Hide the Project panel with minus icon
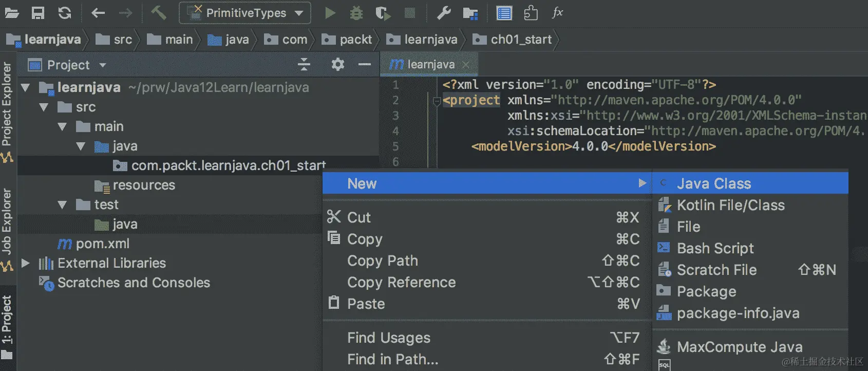 coord(365,64)
